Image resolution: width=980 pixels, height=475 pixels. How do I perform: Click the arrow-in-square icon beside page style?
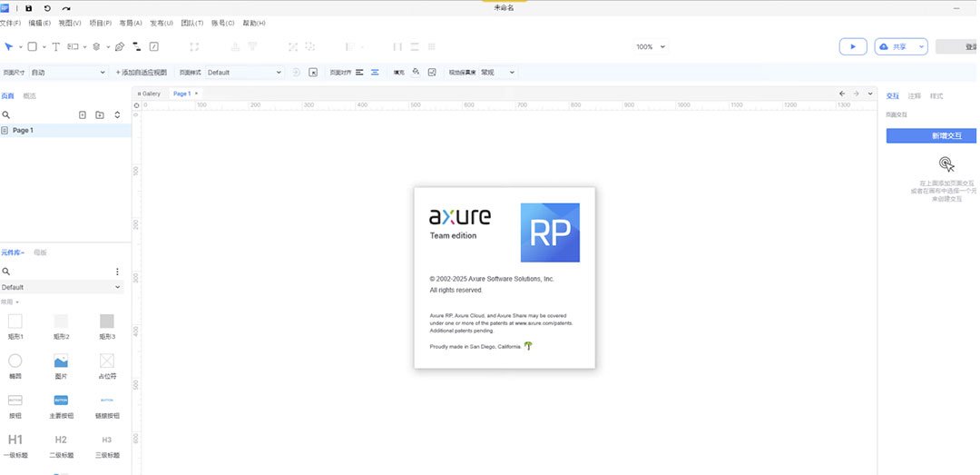[x=313, y=72]
